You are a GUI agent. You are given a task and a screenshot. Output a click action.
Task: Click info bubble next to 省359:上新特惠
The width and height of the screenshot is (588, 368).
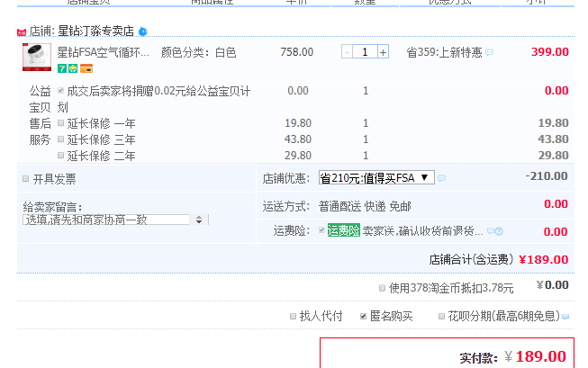pos(489,52)
